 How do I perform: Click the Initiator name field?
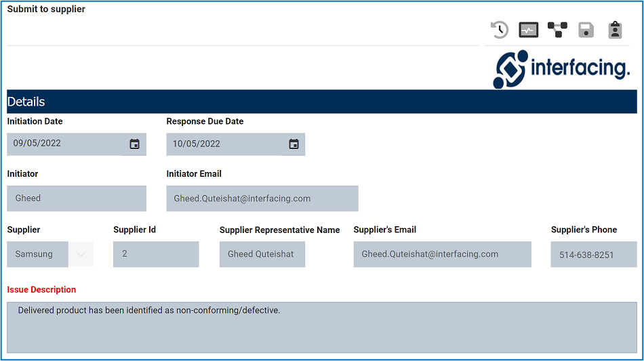tap(77, 198)
